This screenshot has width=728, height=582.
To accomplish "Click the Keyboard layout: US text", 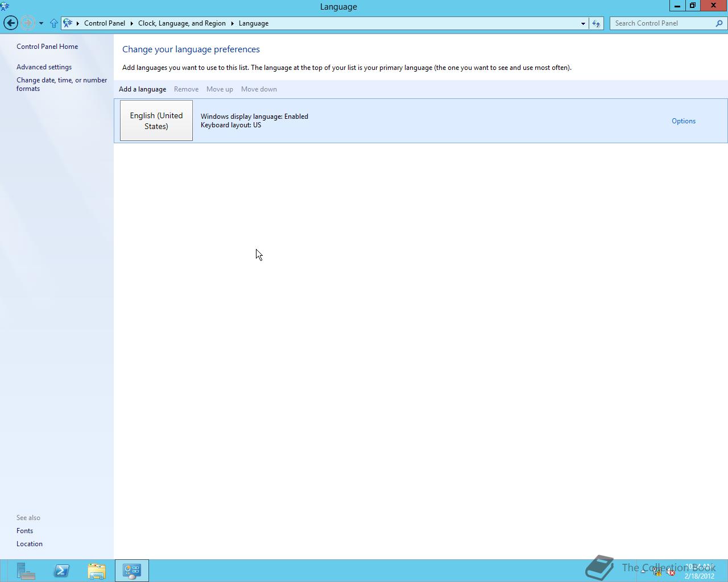I will pyautogui.click(x=231, y=125).
